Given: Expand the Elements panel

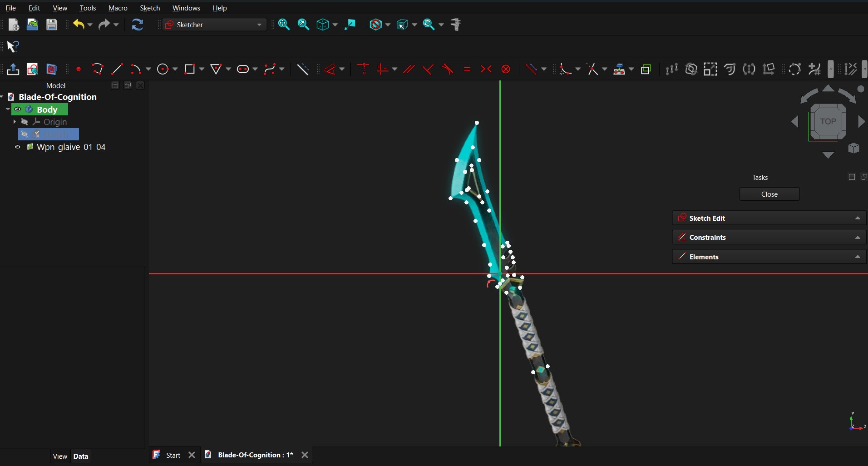Looking at the screenshot, I should tap(769, 257).
